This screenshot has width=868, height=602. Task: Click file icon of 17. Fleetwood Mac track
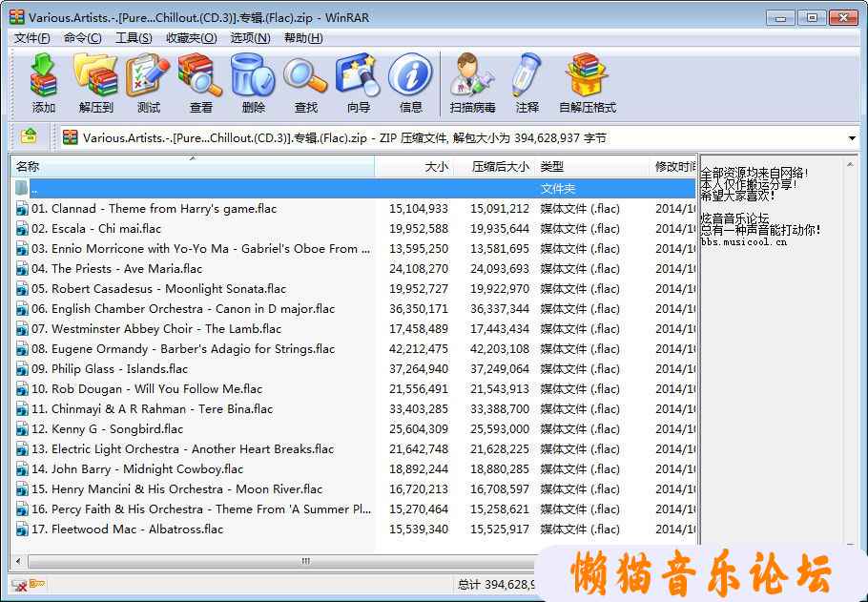(x=22, y=529)
